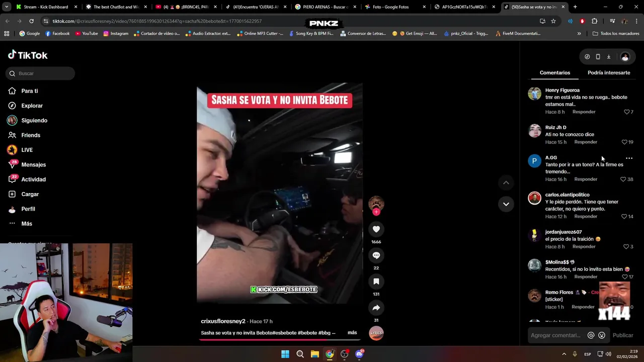Open File Explorer from the taskbar

click(314, 354)
